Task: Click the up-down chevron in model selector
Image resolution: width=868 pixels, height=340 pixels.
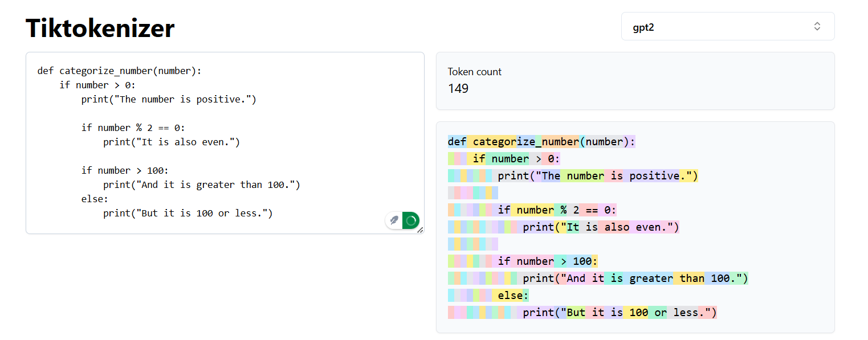Action: [817, 27]
